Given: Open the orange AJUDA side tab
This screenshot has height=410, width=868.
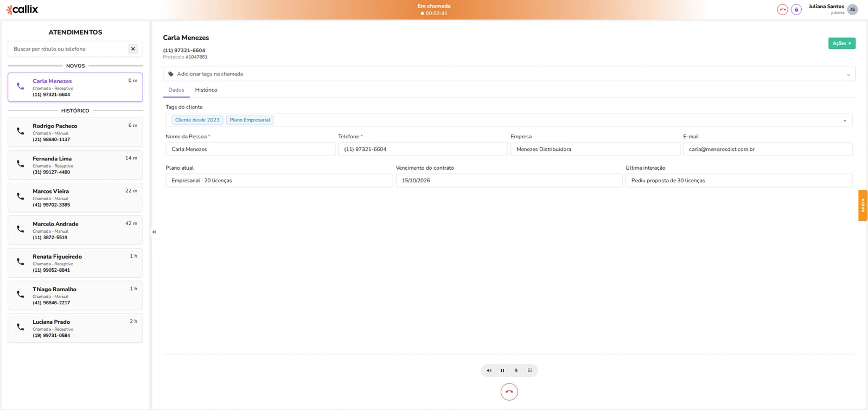Looking at the screenshot, I should click(863, 205).
